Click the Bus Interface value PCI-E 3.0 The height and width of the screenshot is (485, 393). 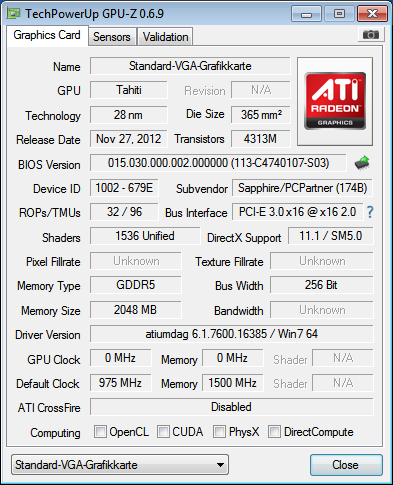(298, 212)
